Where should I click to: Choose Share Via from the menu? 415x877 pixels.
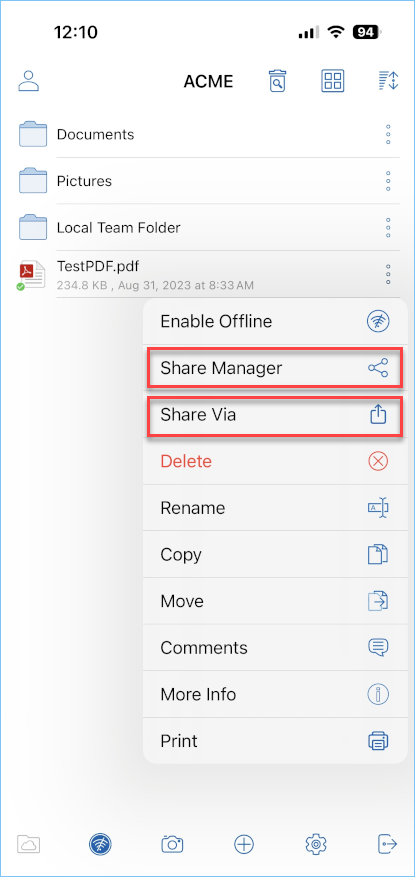(275, 415)
